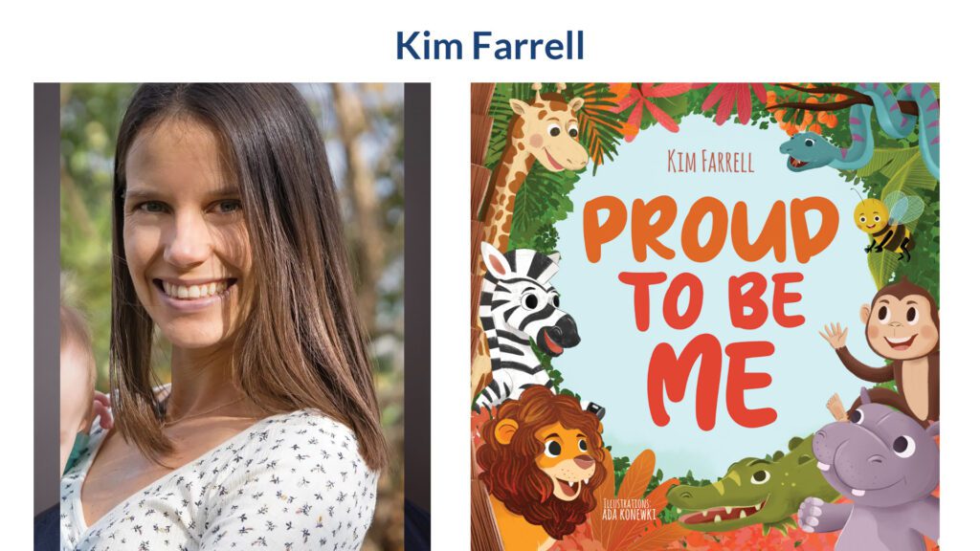Click the Kim Farrell page heading
The height and width of the screenshot is (551, 980).
[x=490, y=46]
